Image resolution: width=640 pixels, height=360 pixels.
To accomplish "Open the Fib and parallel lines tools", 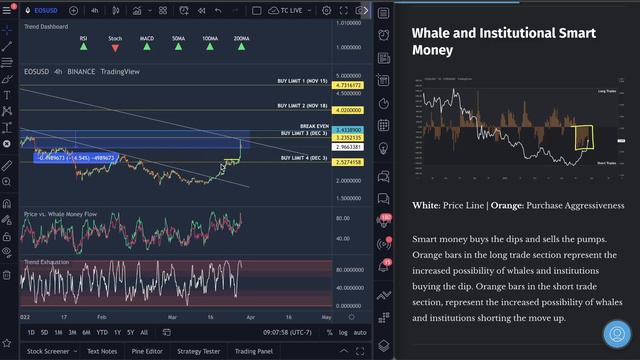I will point(7,62).
